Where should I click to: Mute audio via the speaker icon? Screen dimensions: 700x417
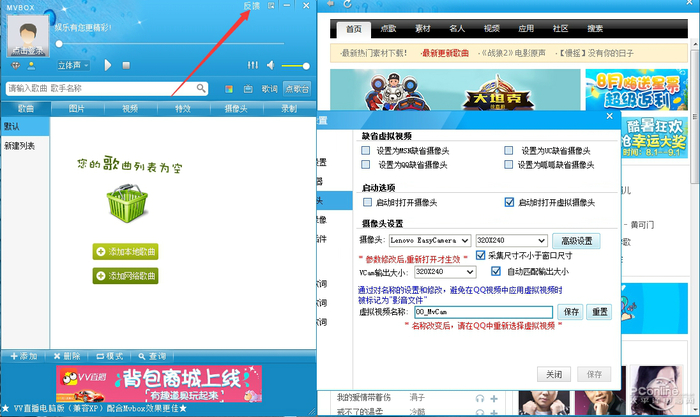[x=271, y=65]
